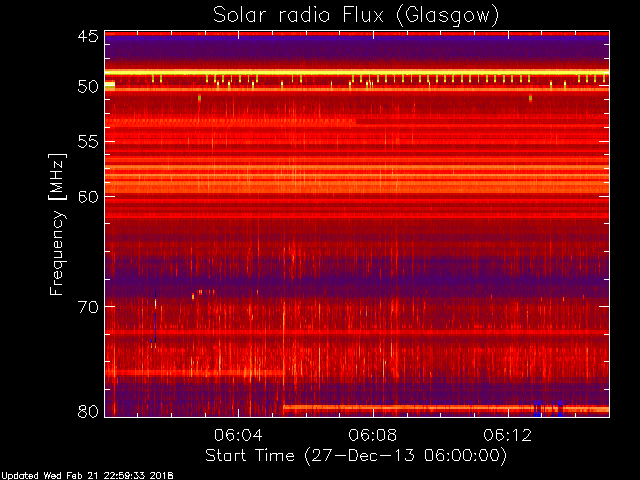
Task: Click the bright yellow horizontal band near 49 MHz
Action: 357,73
